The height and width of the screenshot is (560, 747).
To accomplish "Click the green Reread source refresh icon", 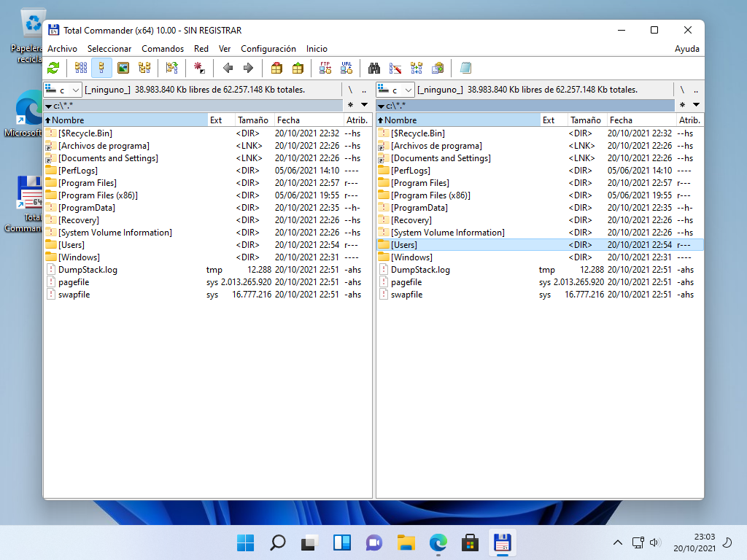I will 53,68.
